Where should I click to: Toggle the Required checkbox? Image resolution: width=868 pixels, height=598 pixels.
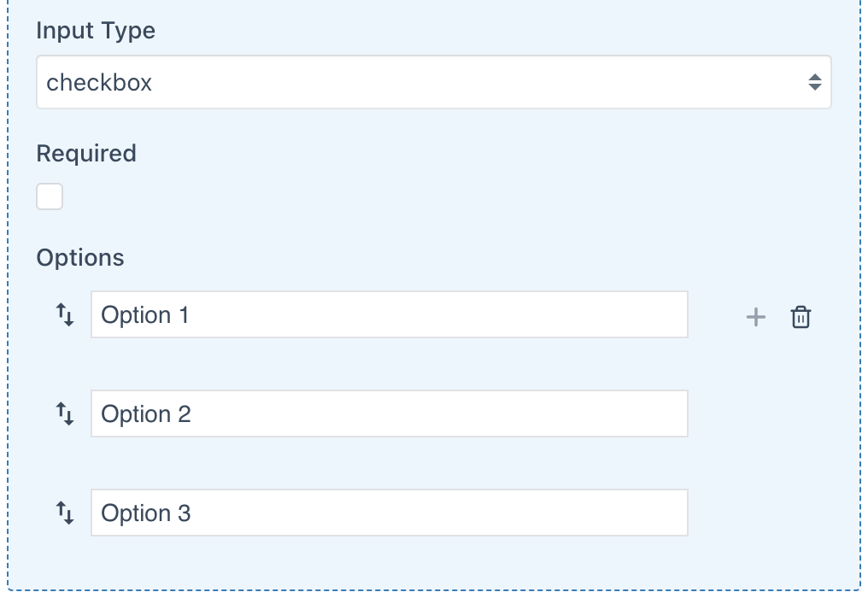tap(50, 196)
